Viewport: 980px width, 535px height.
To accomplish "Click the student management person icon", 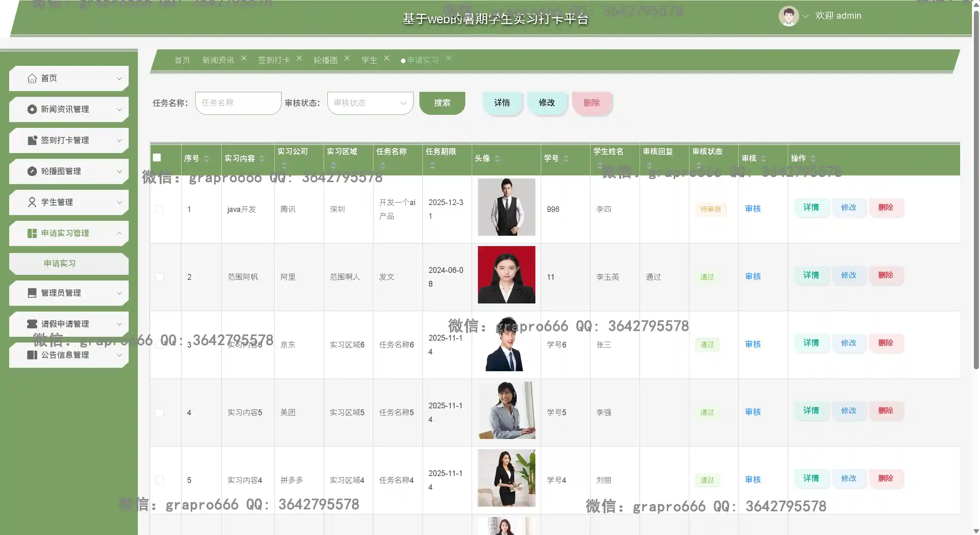I will [32, 202].
